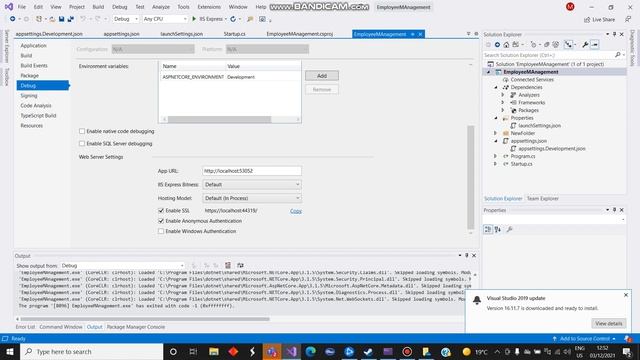Click Solution Explorer Collapse All icon
Viewport: 640px width, 360px height.
coord(547,44)
